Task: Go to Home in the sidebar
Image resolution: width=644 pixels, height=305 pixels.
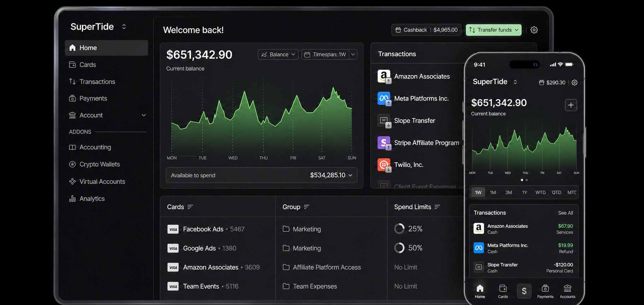Action: coord(106,48)
